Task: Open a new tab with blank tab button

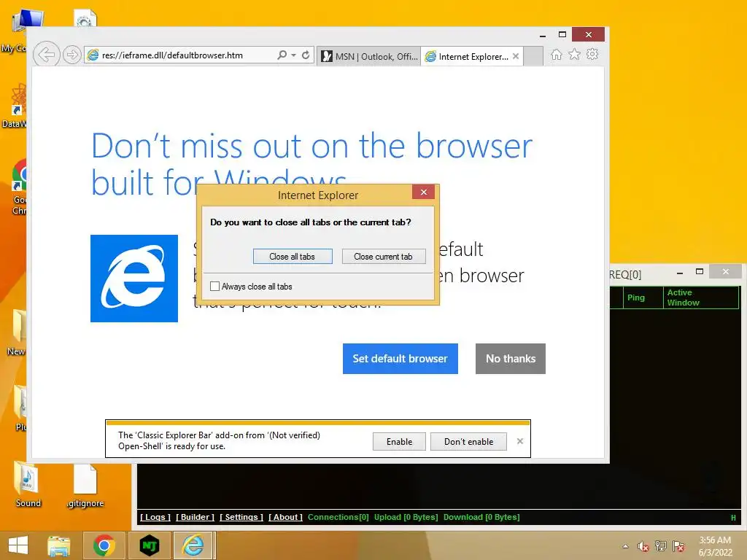Action: [533, 56]
